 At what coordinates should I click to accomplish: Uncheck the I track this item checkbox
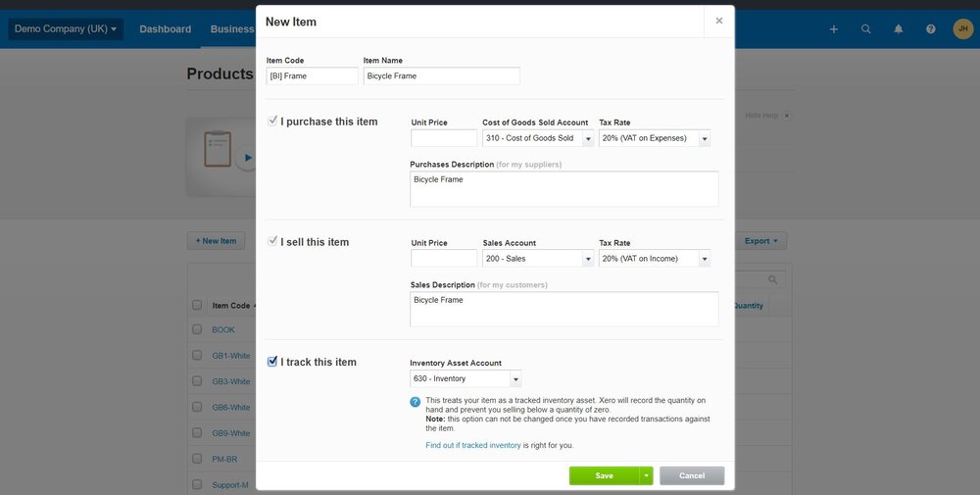[x=272, y=362]
